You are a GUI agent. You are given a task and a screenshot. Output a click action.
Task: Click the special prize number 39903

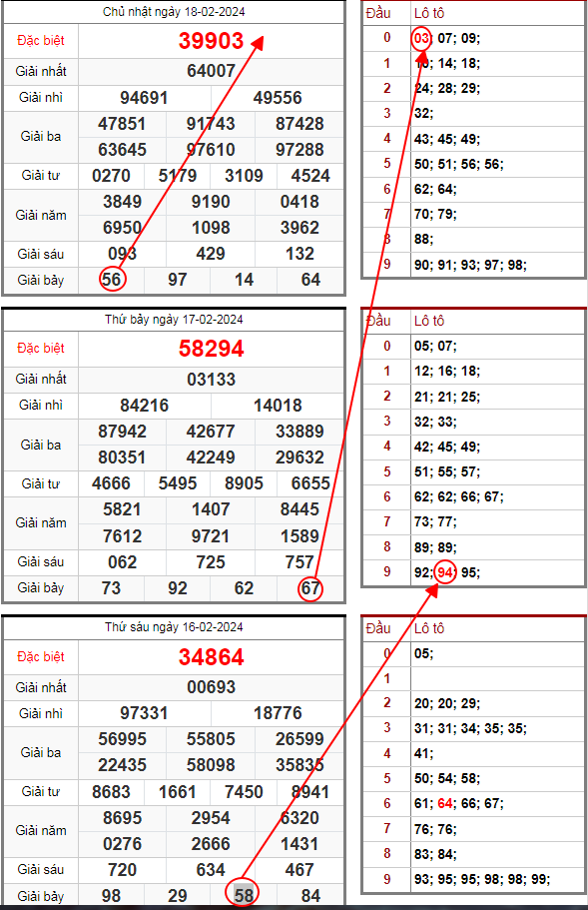tap(211, 41)
